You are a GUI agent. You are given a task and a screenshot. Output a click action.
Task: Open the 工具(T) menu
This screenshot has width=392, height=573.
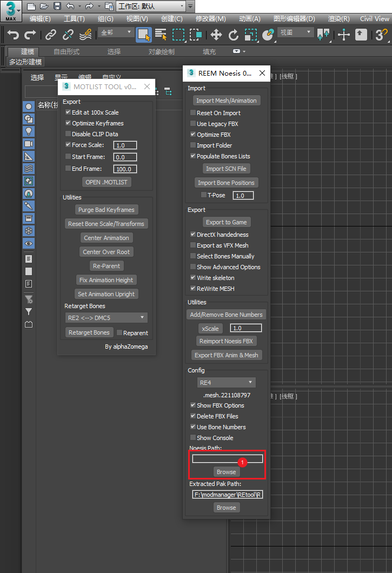(74, 18)
